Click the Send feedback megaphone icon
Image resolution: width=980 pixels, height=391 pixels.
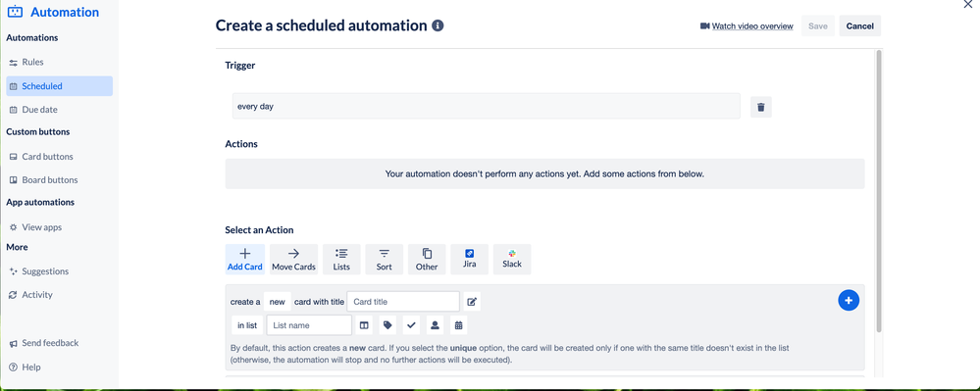tap(13, 344)
